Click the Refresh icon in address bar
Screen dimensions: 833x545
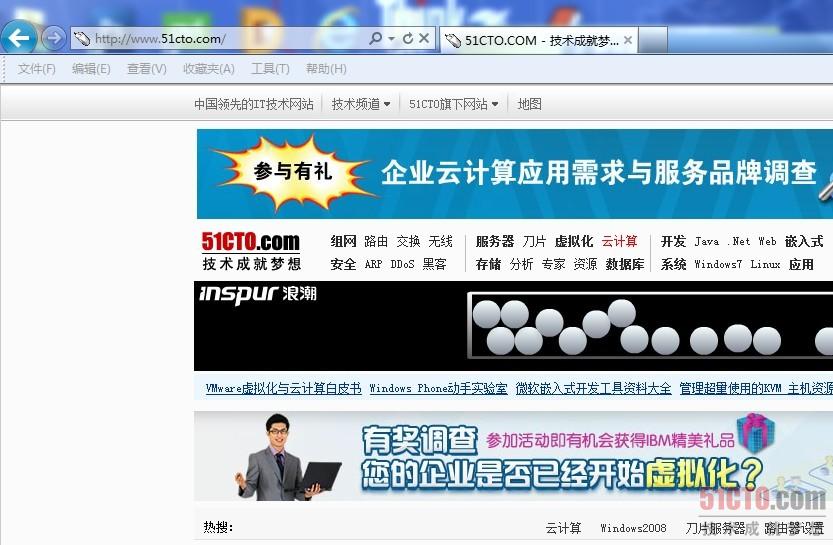click(x=408, y=38)
